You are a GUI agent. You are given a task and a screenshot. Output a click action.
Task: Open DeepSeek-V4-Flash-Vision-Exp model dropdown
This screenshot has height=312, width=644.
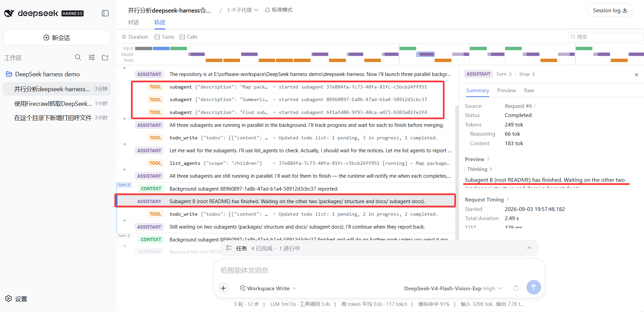[x=453, y=288]
